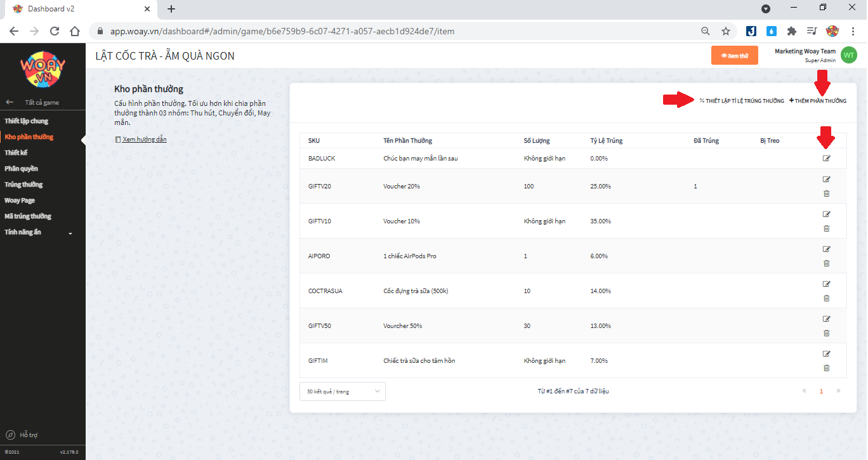Open the media control playlist icon

tap(812, 31)
